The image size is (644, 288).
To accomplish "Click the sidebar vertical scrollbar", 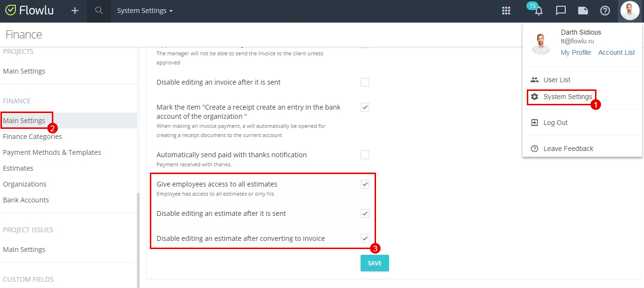I will [x=138, y=240].
